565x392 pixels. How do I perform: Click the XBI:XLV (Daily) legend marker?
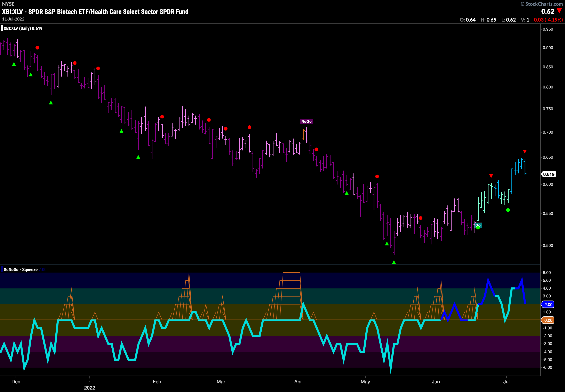coord(2,28)
